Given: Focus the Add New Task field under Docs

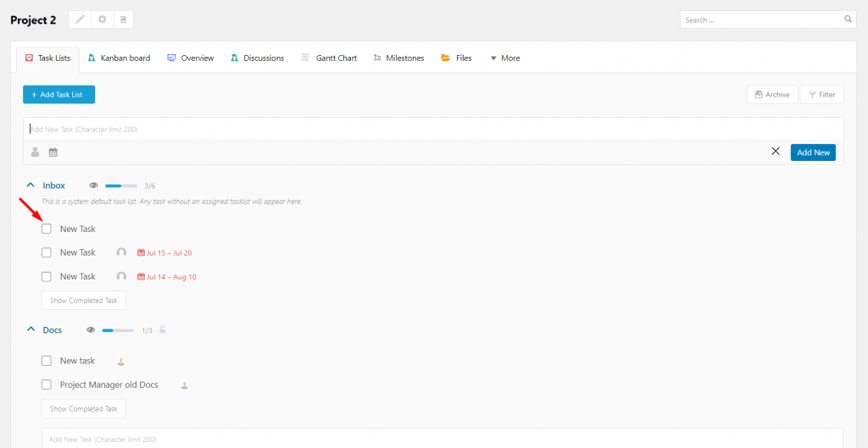Looking at the screenshot, I should 442,439.
